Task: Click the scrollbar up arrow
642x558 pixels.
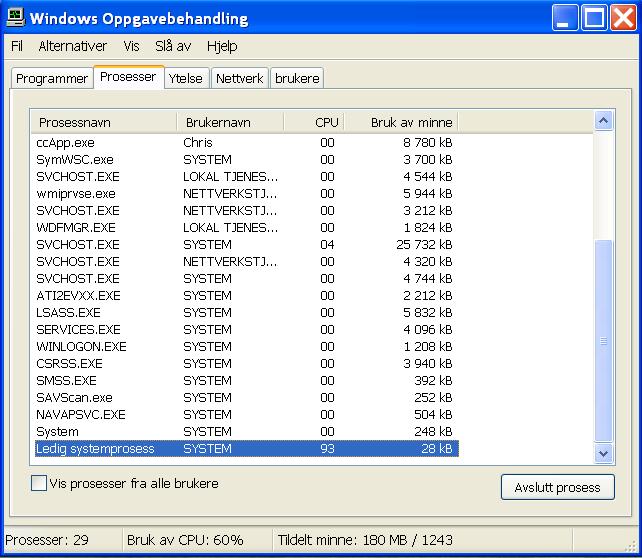Action: (604, 120)
